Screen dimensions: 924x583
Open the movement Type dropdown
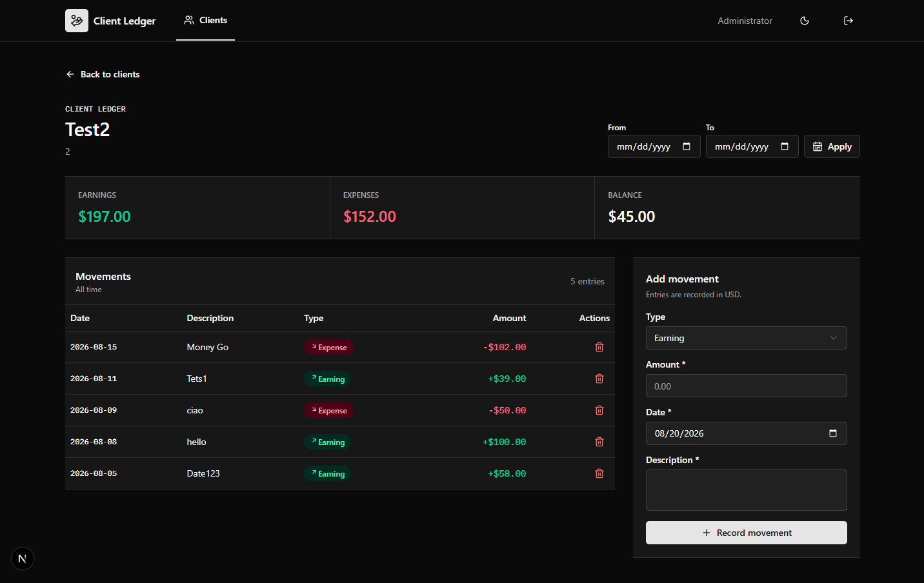746,338
